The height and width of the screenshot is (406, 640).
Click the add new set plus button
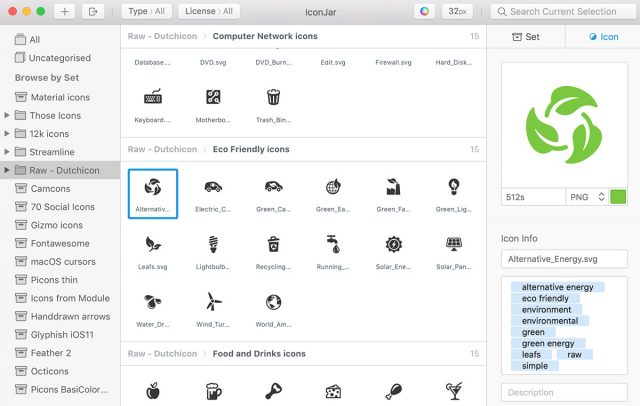64,11
